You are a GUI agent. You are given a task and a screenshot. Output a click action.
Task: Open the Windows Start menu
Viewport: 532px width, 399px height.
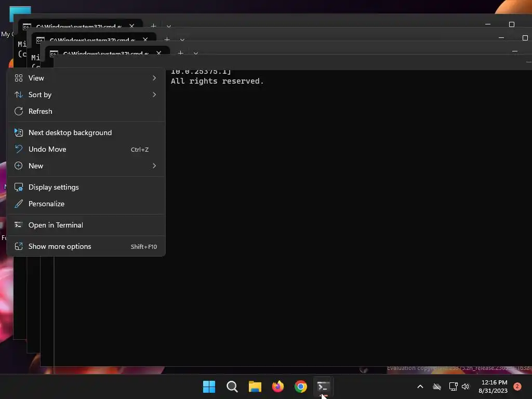pyautogui.click(x=209, y=387)
